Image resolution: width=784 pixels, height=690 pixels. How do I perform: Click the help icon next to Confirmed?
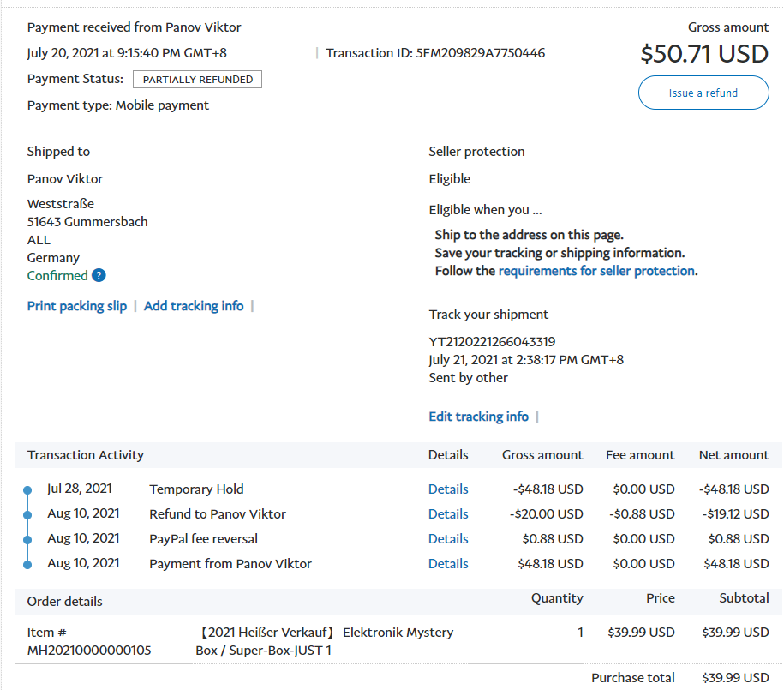click(99, 276)
